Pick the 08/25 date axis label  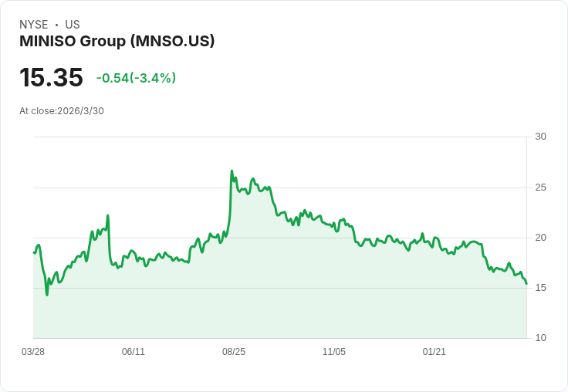234,352
